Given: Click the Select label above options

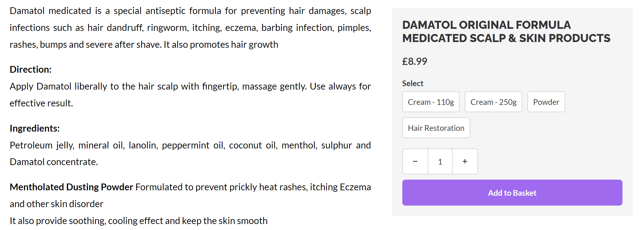Looking at the screenshot, I should [412, 83].
